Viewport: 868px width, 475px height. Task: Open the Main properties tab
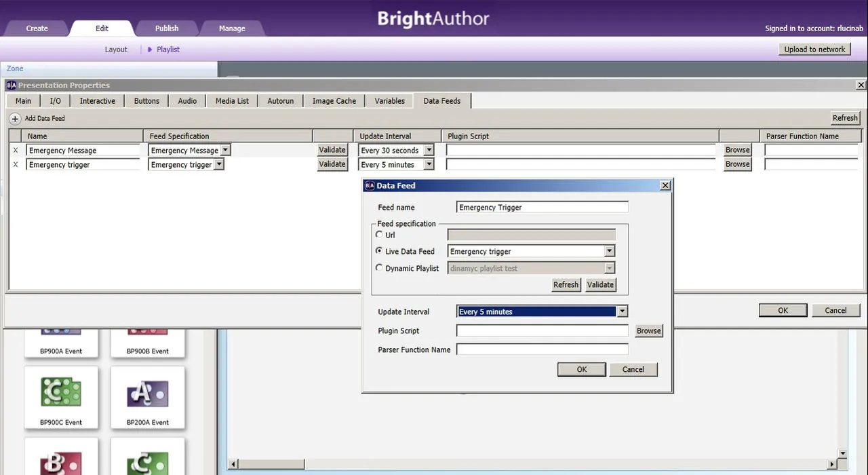[23, 101]
